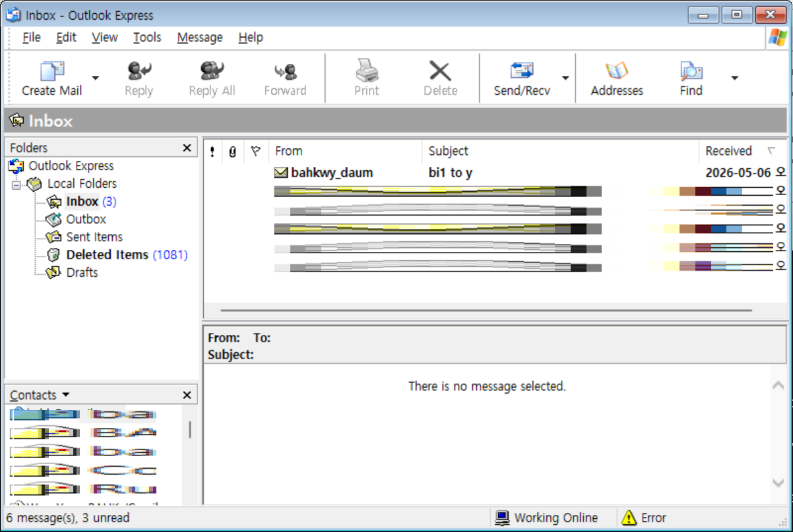Image resolution: width=793 pixels, height=532 pixels.
Task: Click the unread envelope icon for bahkwy_daum
Action: (281, 173)
